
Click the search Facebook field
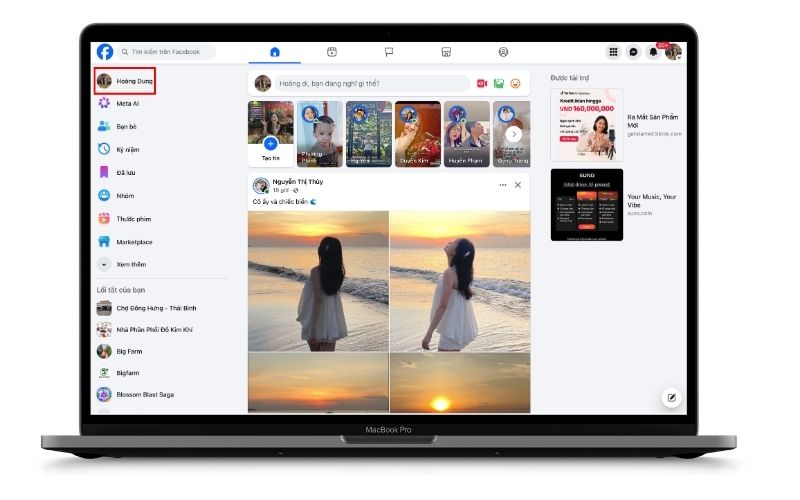tap(167, 52)
